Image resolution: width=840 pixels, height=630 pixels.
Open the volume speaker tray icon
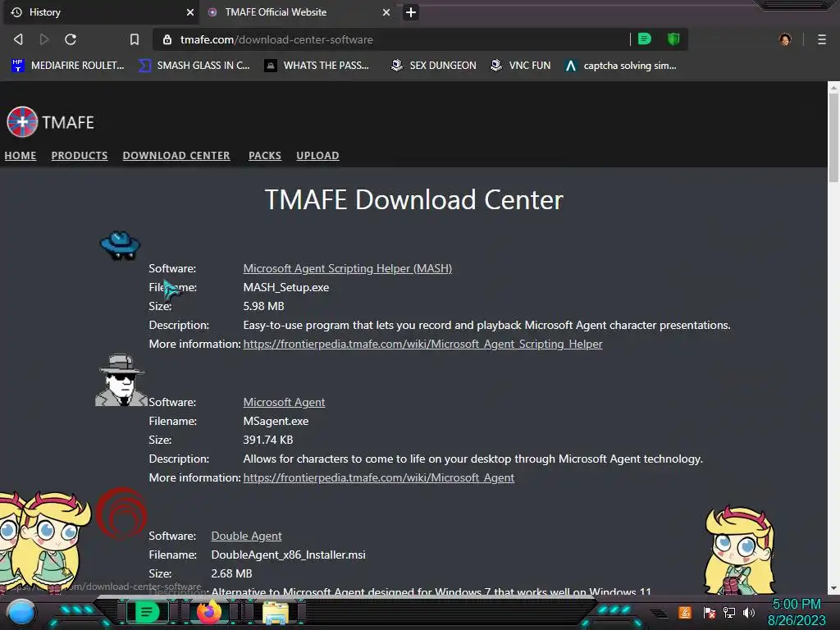point(749,612)
